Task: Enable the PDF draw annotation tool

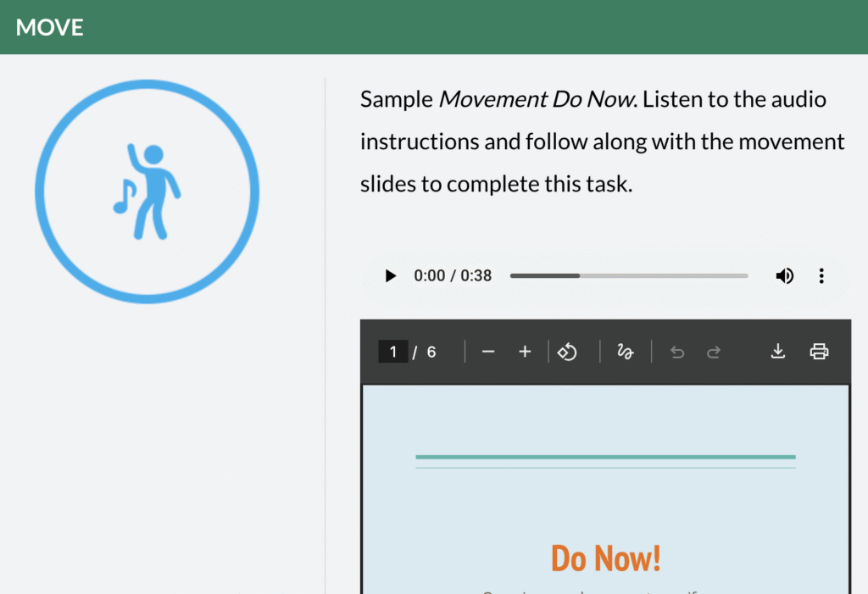Action: tap(626, 352)
